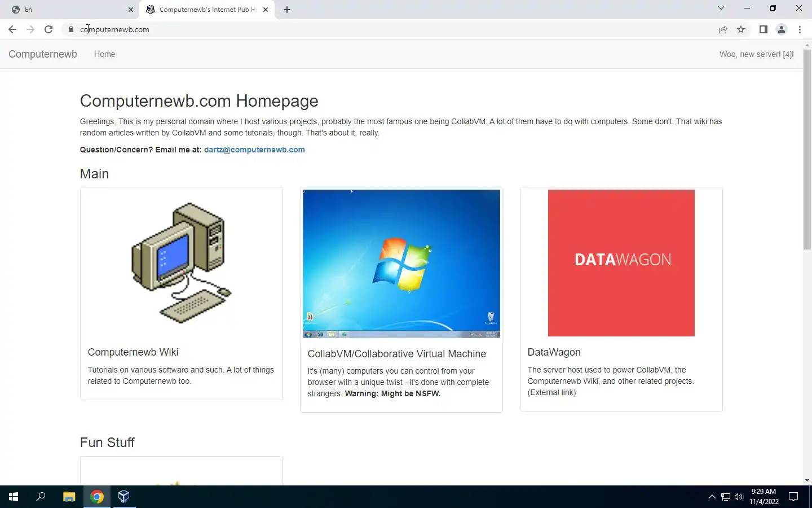Click the 'Question/Concern? Email me at:' text

(x=140, y=150)
